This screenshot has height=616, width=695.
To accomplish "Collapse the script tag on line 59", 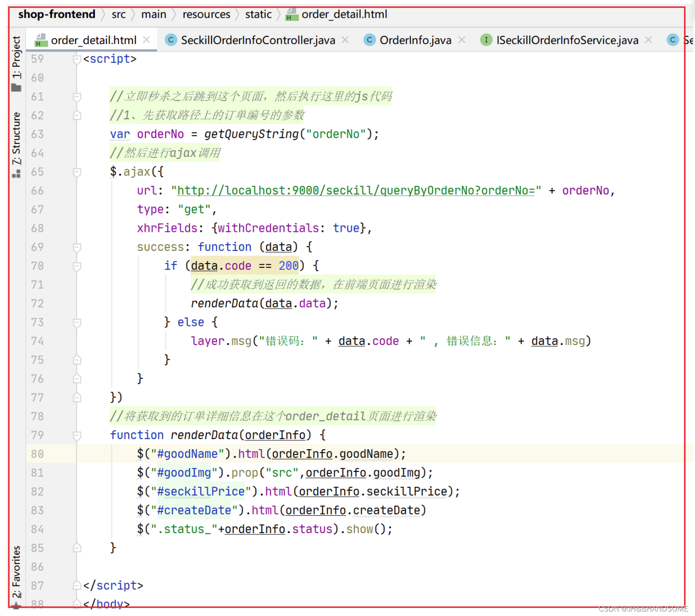I will point(77,59).
